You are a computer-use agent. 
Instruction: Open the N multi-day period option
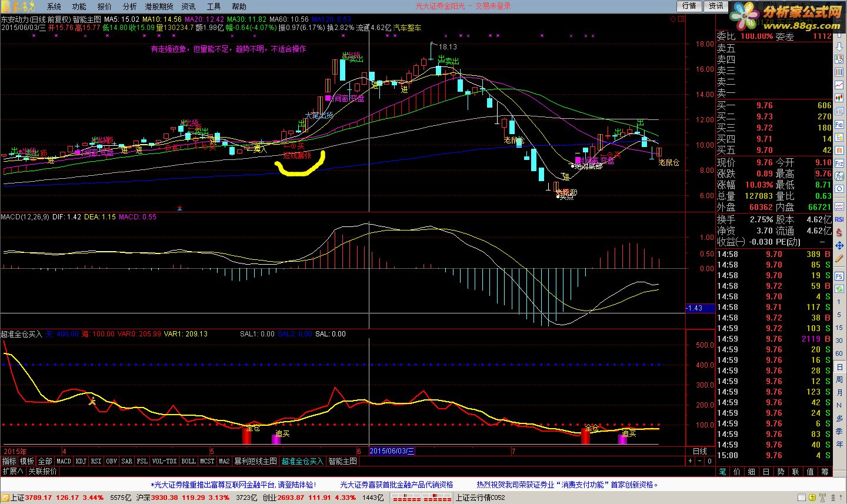[x=839, y=405]
